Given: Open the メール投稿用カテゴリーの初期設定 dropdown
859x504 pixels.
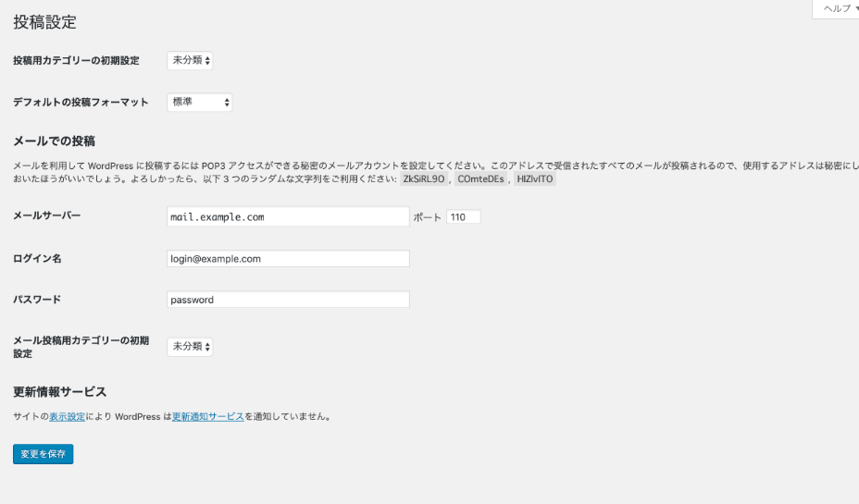Looking at the screenshot, I should tap(191, 348).
